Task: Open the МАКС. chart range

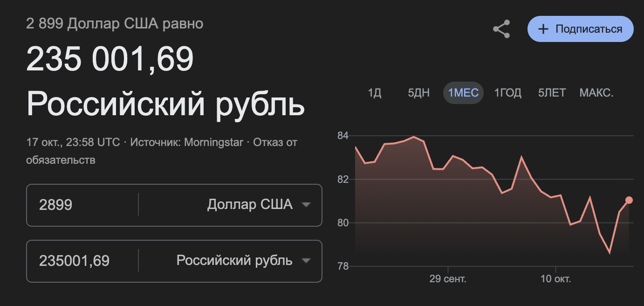Action: (596, 93)
